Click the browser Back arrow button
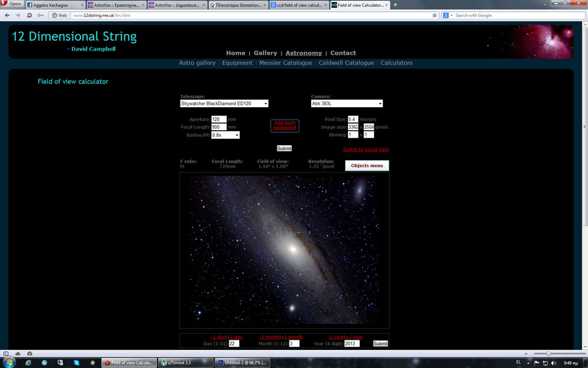 tap(6, 15)
